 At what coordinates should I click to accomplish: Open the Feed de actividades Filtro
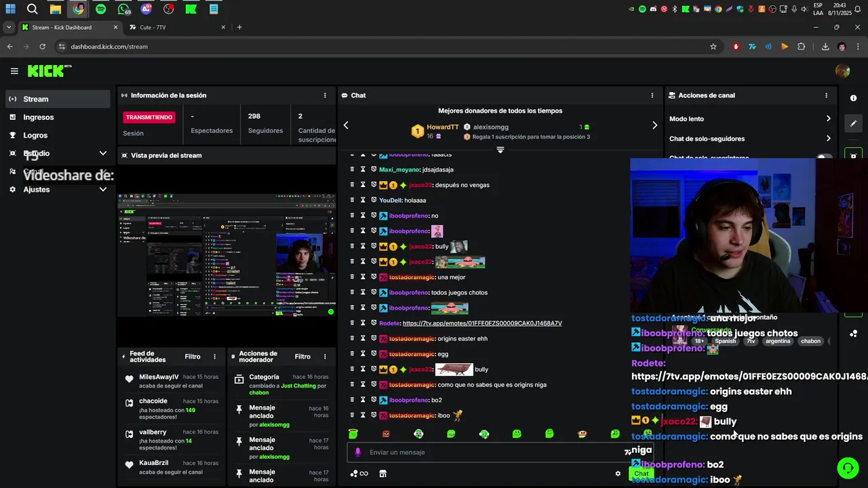(193, 357)
